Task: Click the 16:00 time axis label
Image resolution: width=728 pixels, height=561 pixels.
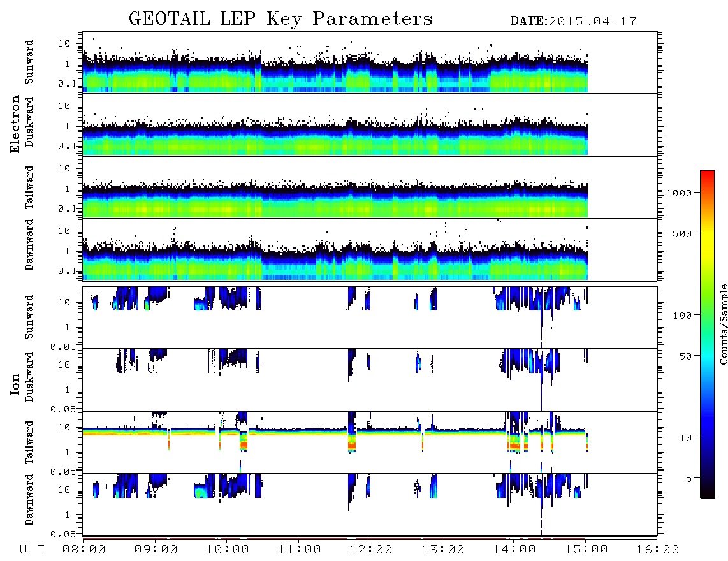Action: tap(658, 550)
